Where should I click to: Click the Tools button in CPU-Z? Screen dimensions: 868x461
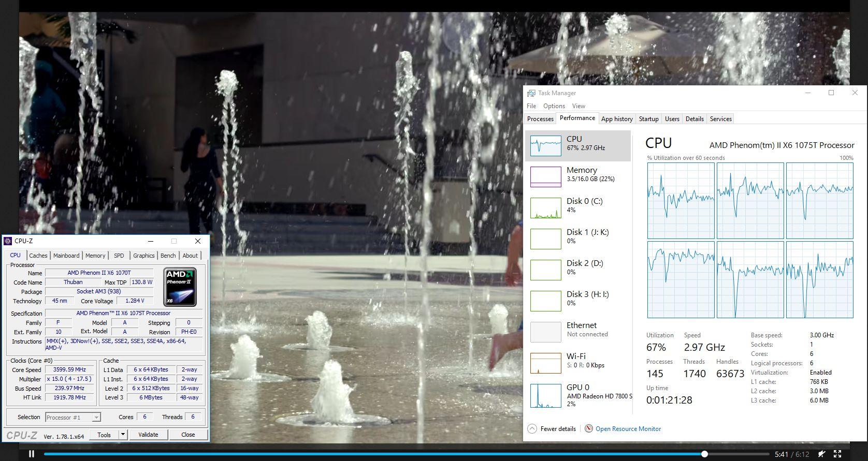(104, 435)
